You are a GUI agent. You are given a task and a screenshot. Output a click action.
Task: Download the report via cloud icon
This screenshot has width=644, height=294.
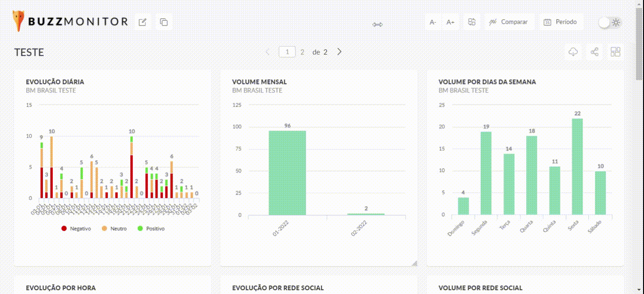coord(573,52)
